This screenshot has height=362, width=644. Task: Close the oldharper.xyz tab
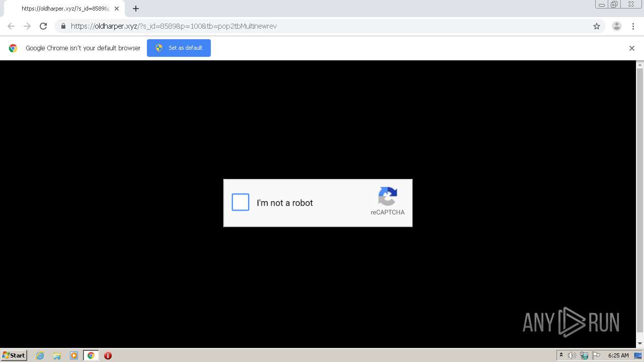click(117, 9)
